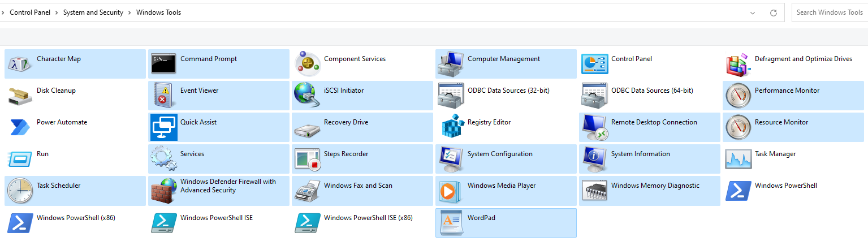Click the Task Manager graph icon
The width and height of the screenshot is (868, 241).
click(x=738, y=159)
